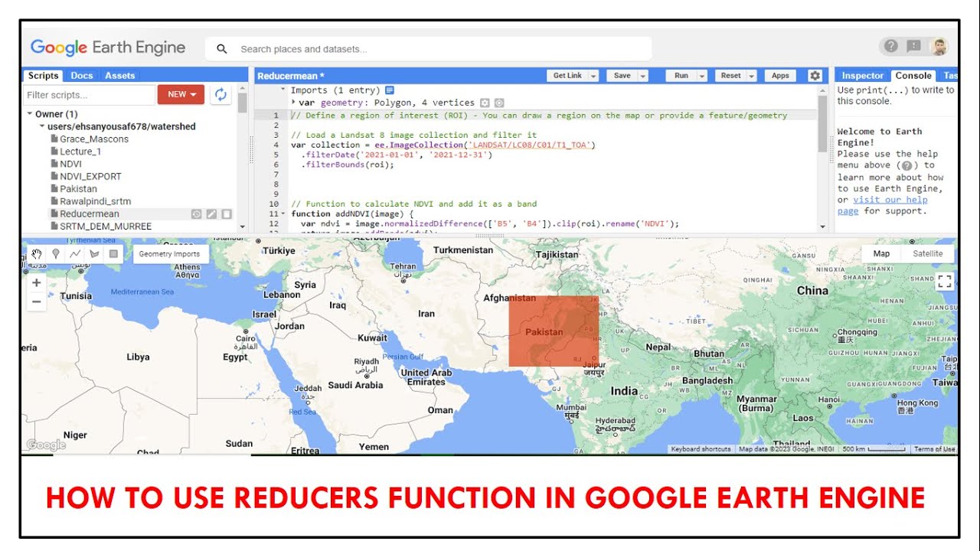Click the search magnifier icon
The width and height of the screenshot is (980, 551).
222,49
